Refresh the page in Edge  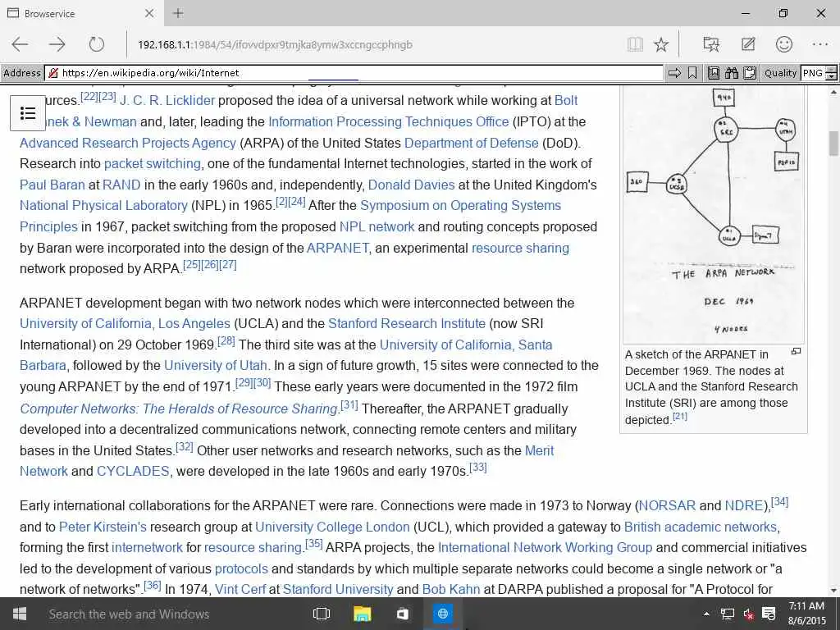[97, 44]
